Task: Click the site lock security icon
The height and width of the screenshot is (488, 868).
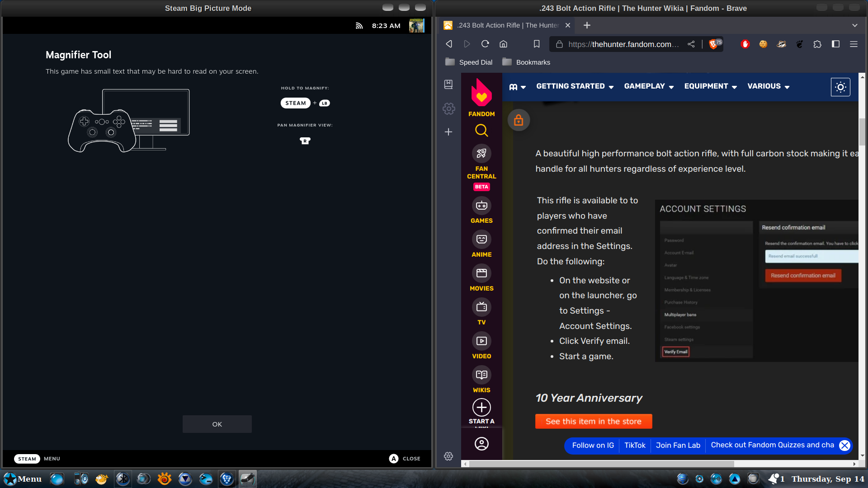Action: (559, 44)
